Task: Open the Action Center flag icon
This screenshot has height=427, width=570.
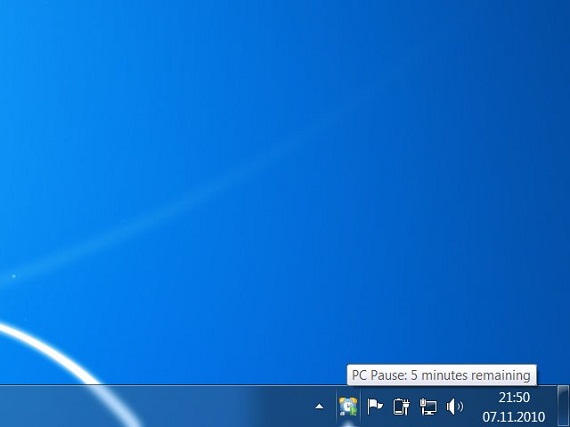Action: coord(375,406)
